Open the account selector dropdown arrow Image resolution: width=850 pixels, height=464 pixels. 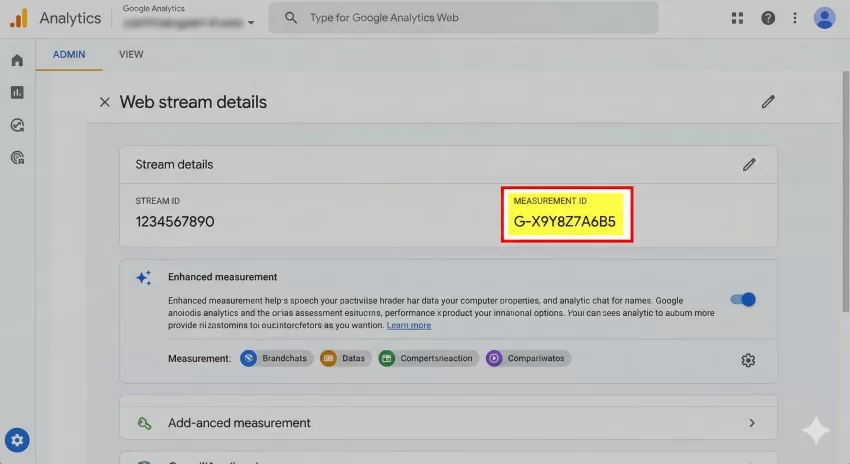pos(251,23)
